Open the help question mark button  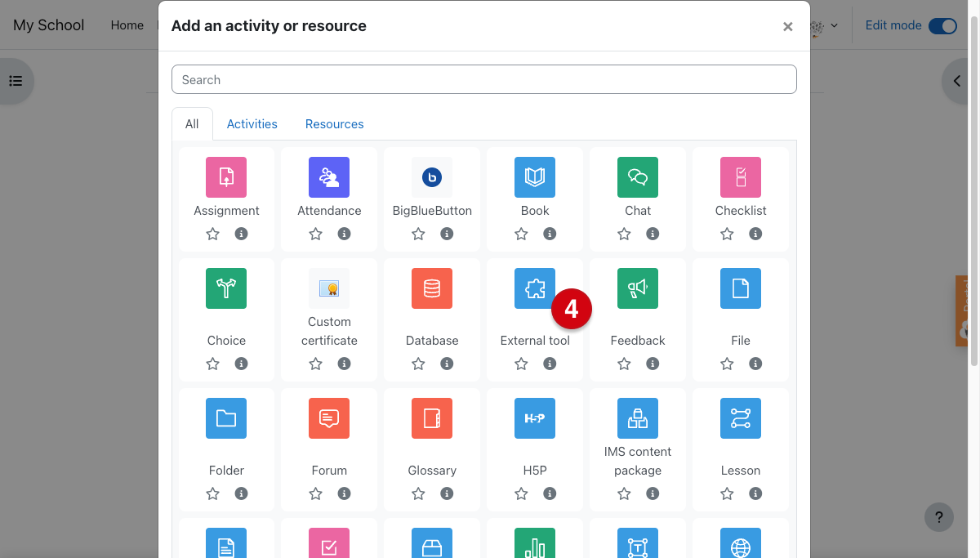(x=939, y=516)
